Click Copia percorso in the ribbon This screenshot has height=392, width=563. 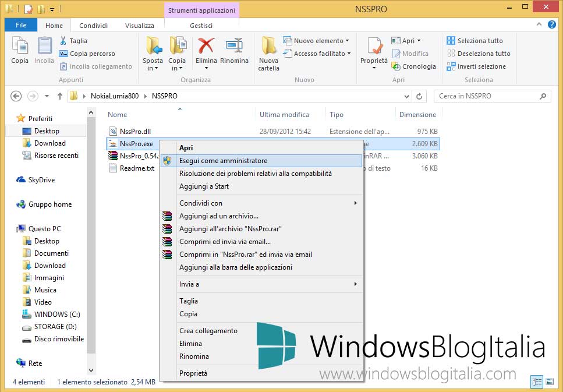87,54
